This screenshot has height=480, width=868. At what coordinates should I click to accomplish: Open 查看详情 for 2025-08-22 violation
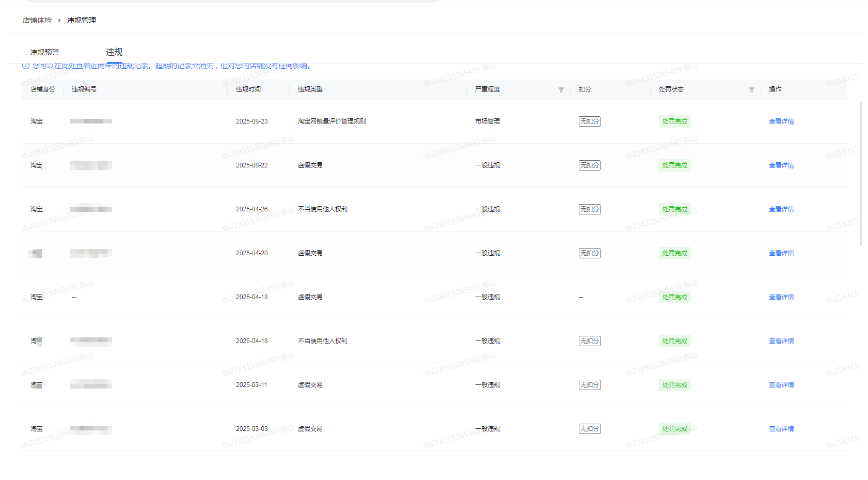pyautogui.click(x=781, y=165)
